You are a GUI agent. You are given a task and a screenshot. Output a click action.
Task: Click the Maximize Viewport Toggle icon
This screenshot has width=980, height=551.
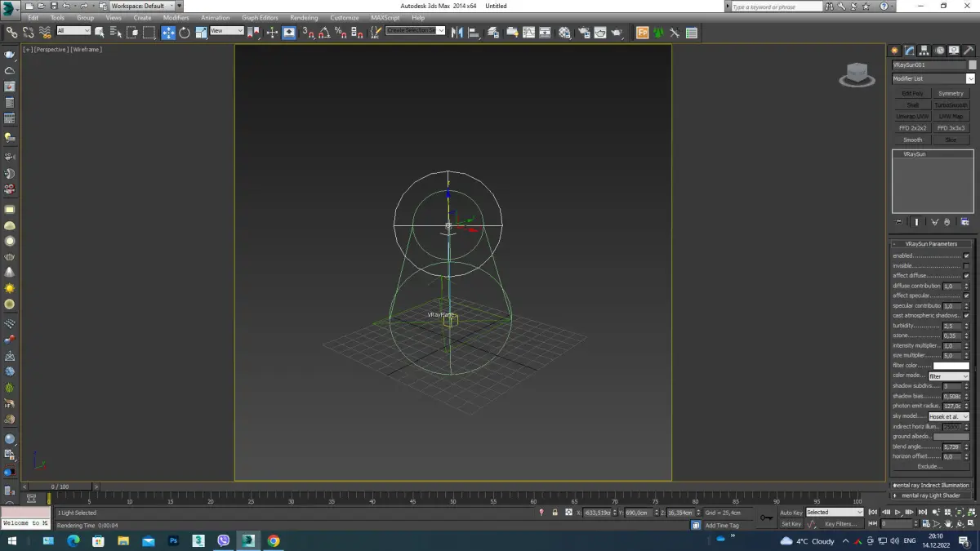(972, 524)
